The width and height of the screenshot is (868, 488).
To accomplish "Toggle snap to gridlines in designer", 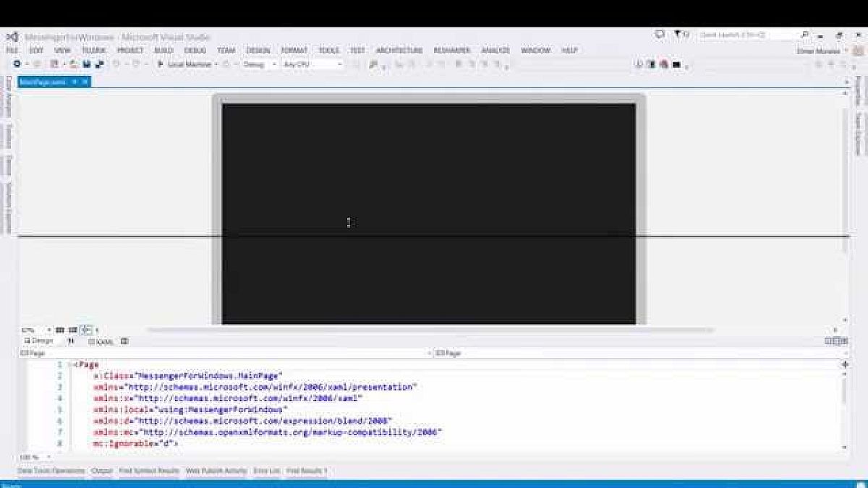I will [72, 330].
